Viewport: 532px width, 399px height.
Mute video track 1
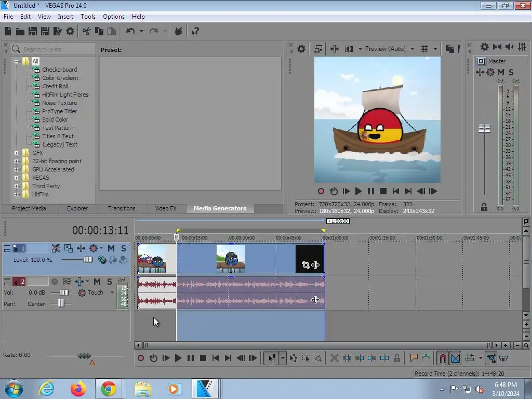(x=111, y=248)
